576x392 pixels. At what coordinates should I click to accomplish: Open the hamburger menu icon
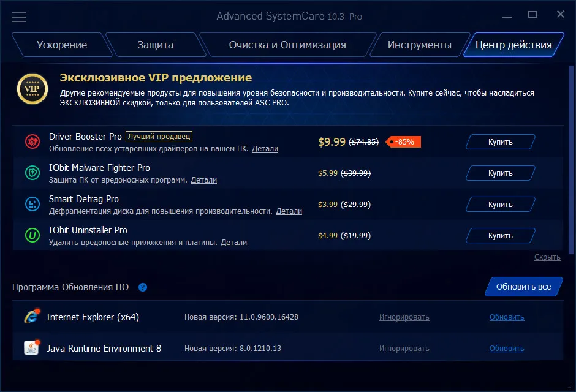pos(19,17)
